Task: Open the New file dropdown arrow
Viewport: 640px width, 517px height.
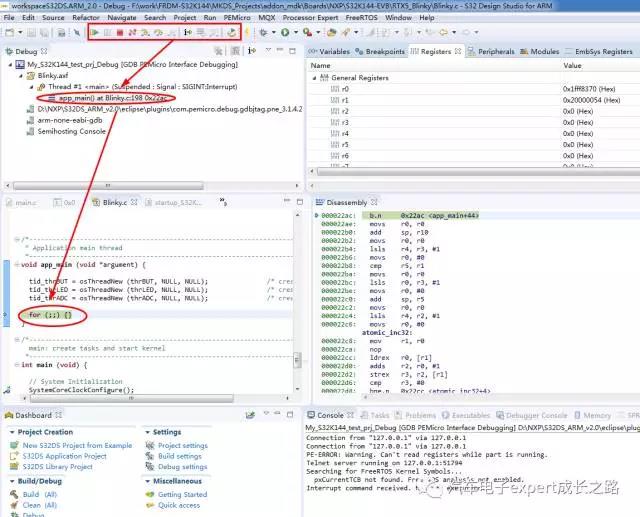Action: pyautogui.click(x=20, y=32)
